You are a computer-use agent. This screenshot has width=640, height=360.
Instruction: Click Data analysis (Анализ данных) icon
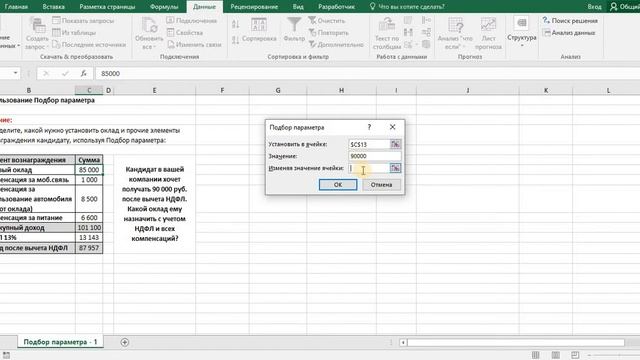pos(547,32)
